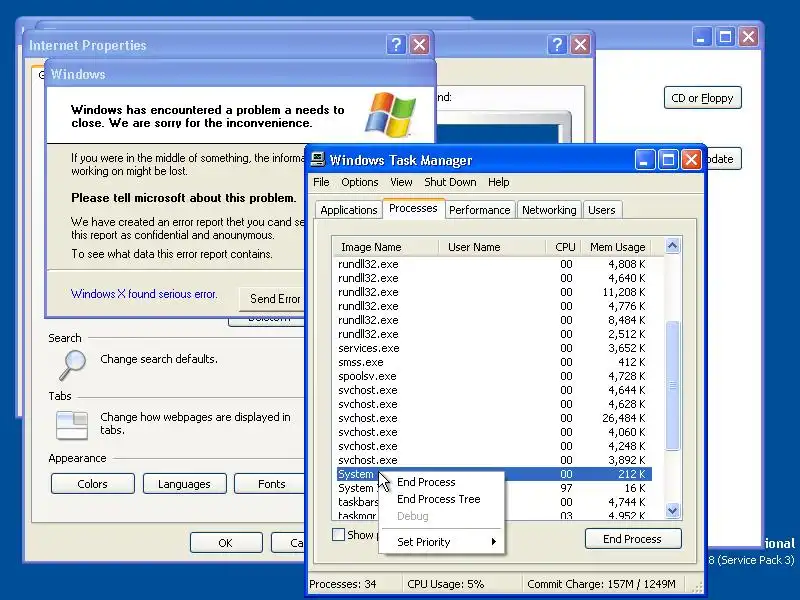
Task: Close the Internet Properties dialog
Action: [419, 45]
